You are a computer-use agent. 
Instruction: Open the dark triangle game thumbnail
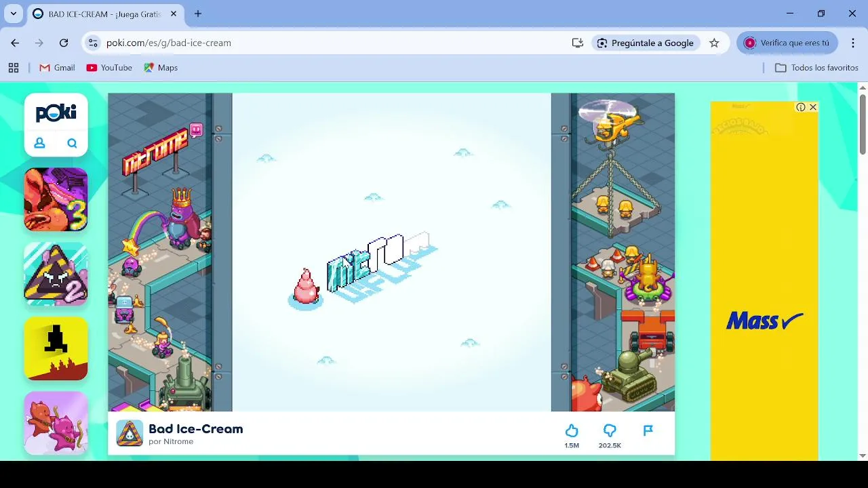coord(56,274)
